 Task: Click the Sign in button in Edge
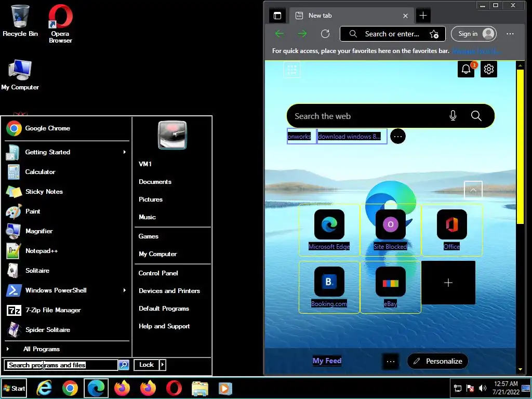474,34
